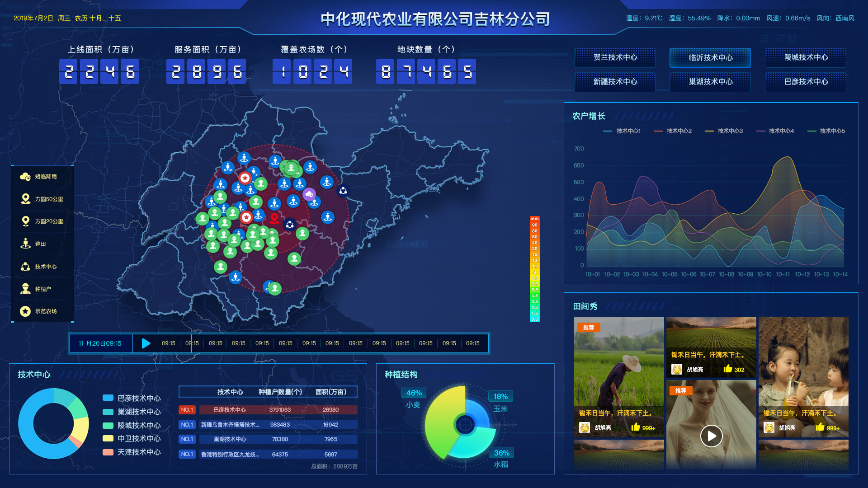Play the bride video thumbnail
868x488 pixels.
(x=711, y=436)
